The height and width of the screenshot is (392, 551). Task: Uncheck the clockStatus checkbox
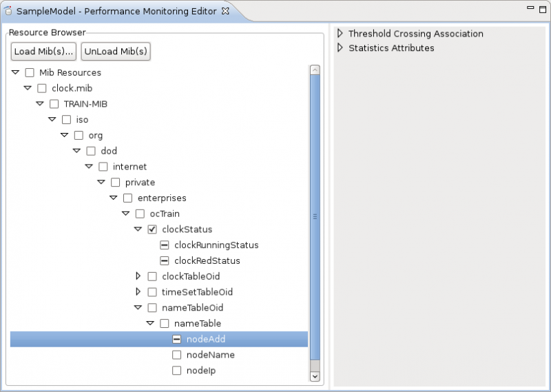(x=152, y=229)
